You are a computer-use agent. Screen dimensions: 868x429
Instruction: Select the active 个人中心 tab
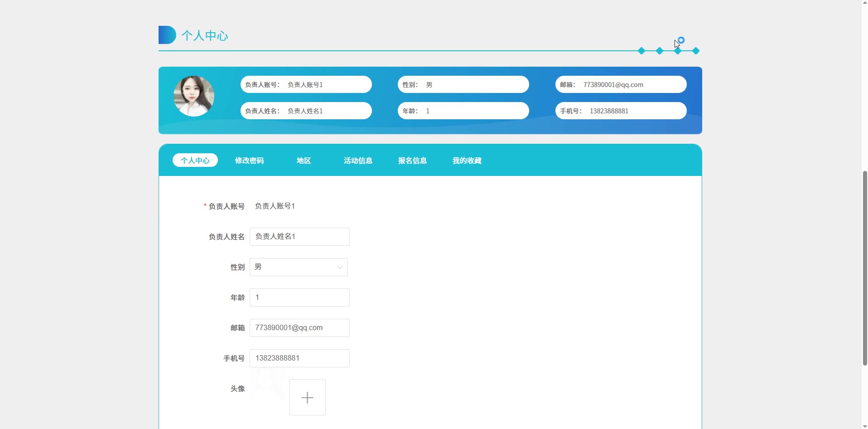[x=195, y=161]
